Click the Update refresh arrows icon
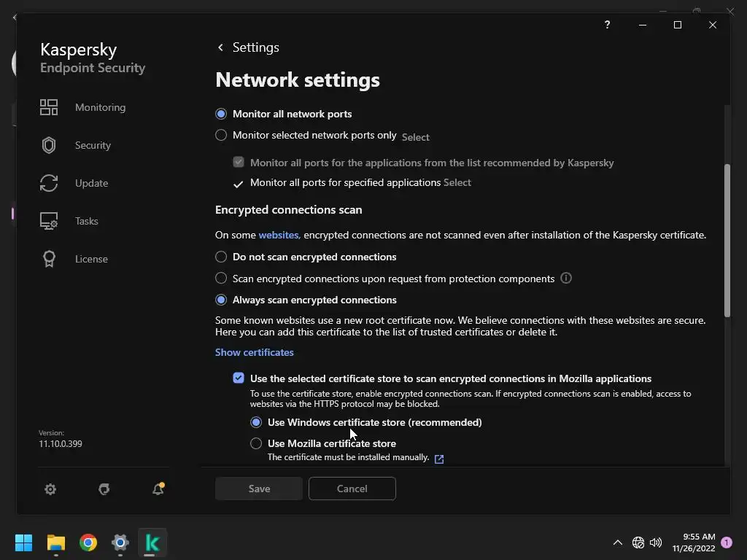The height and width of the screenshot is (560, 747). pyautogui.click(x=49, y=183)
